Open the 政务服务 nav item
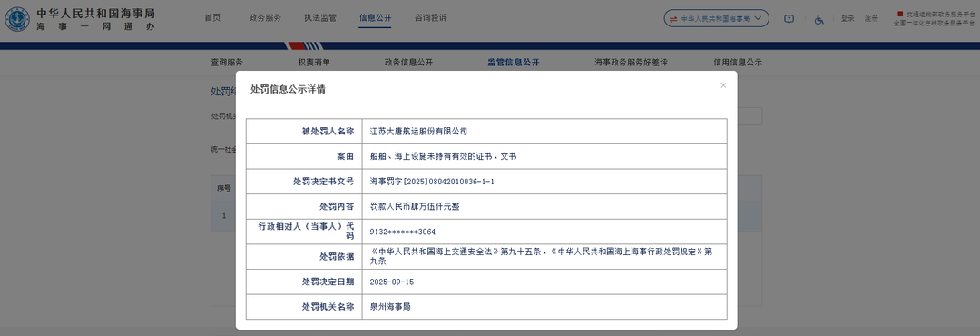The width and height of the screenshot is (980, 336). pos(265,17)
